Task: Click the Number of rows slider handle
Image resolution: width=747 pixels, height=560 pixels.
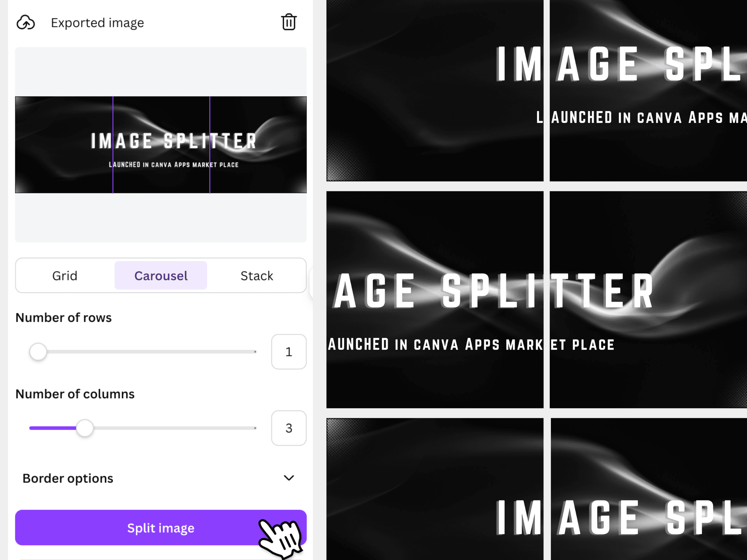Action: tap(38, 352)
